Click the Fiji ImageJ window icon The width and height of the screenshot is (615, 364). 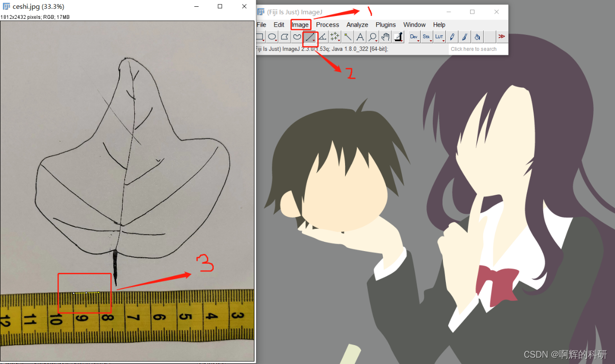[261, 12]
